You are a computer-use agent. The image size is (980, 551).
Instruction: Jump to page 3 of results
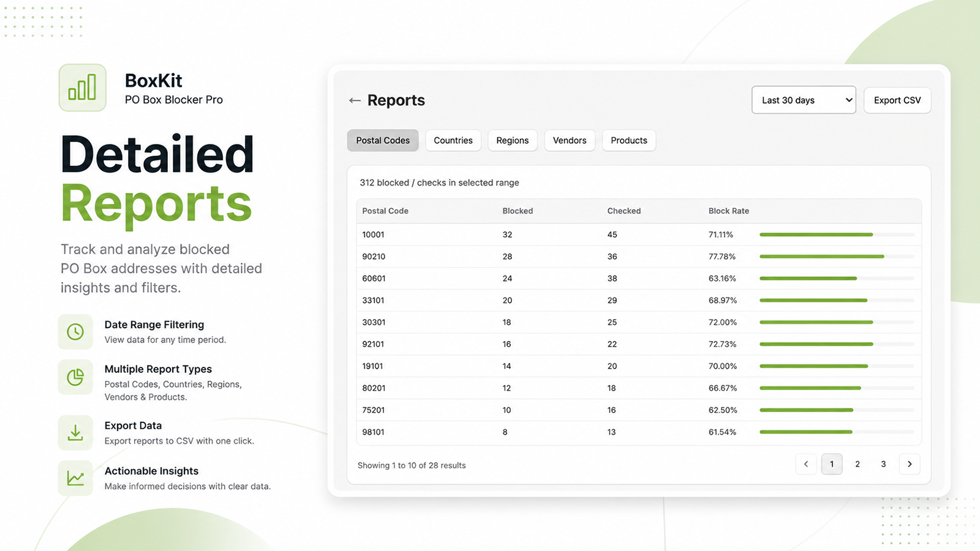[x=883, y=464]
